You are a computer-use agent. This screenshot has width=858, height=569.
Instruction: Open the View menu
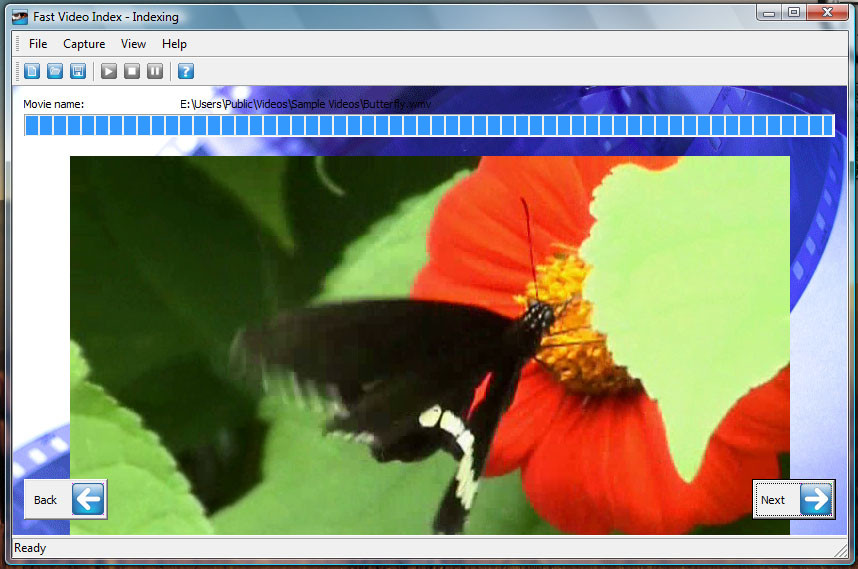[x=133, y=44]
